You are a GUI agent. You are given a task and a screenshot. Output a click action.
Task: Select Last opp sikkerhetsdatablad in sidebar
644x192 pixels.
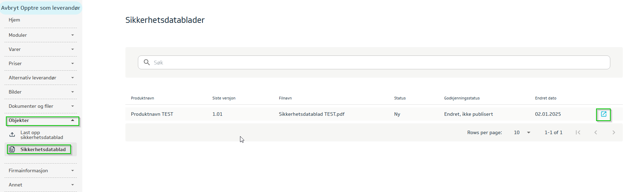pos(42,135)
